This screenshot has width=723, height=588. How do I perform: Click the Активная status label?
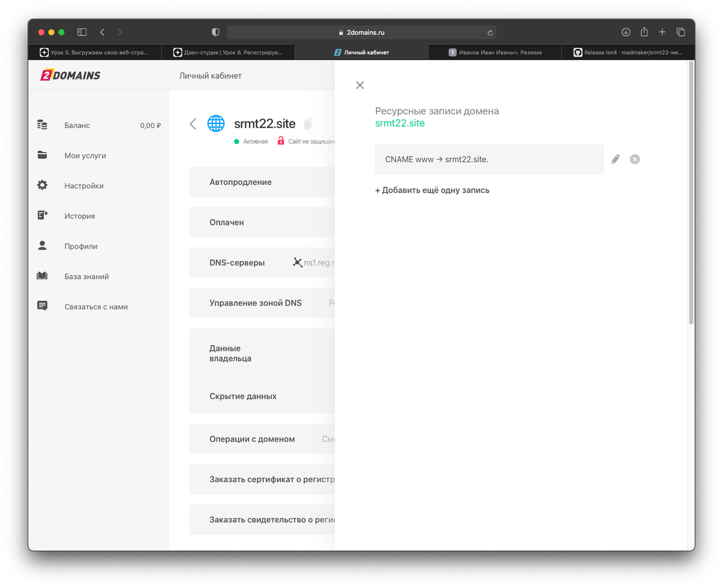tap(255, 142)
